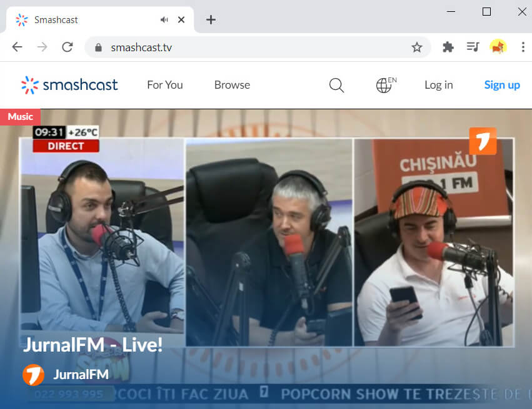532x409 pixels.
Task: Click the smashcast.tv address bar
Action: [x=258, y=47]
